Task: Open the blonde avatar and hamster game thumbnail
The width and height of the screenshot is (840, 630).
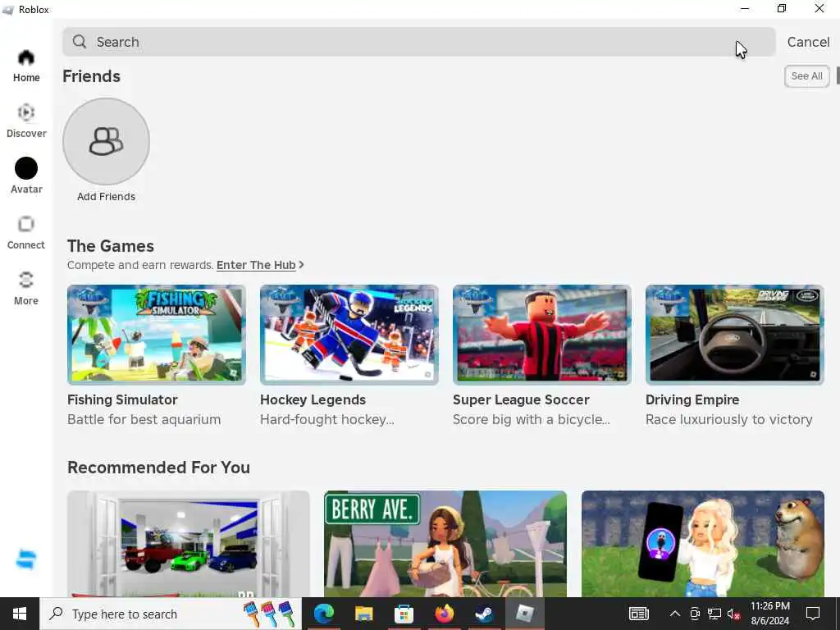Action: (703, 544)
